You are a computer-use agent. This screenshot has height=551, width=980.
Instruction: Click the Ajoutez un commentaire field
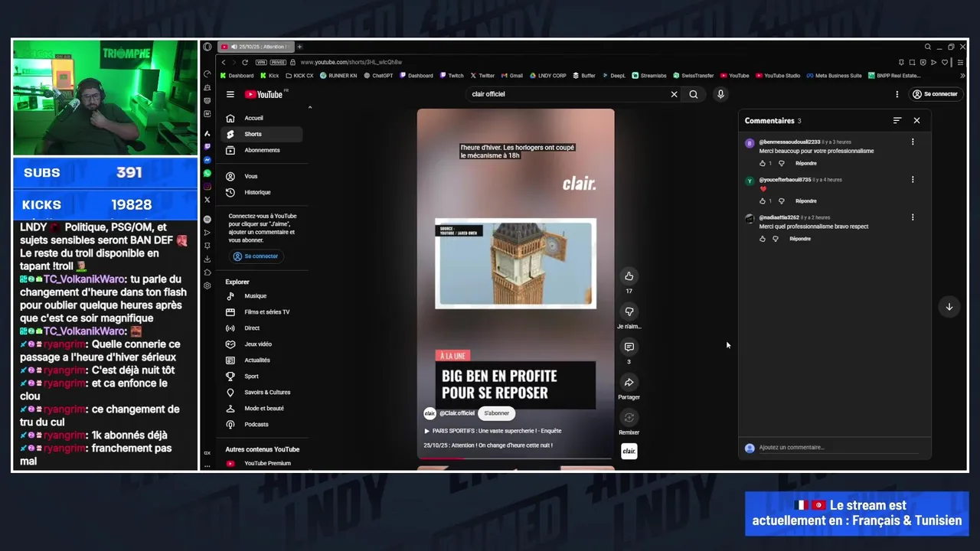pyautogui.click(x=840, y=448)
